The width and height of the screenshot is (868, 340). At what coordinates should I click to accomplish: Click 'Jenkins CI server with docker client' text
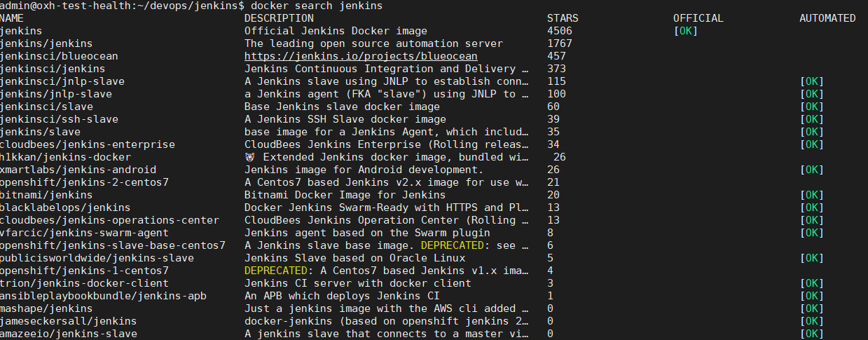click(358, 283)
